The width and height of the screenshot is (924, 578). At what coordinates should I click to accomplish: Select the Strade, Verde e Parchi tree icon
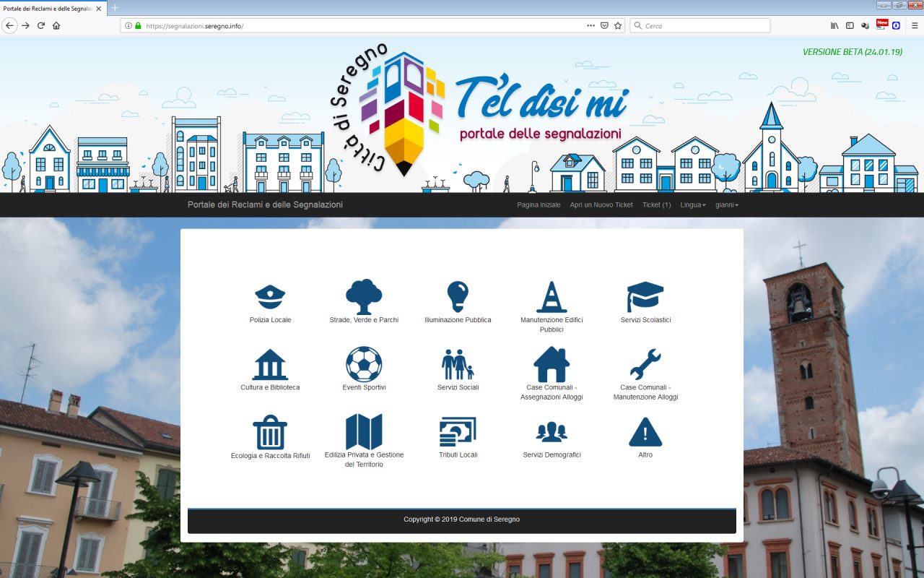(364, 296)
